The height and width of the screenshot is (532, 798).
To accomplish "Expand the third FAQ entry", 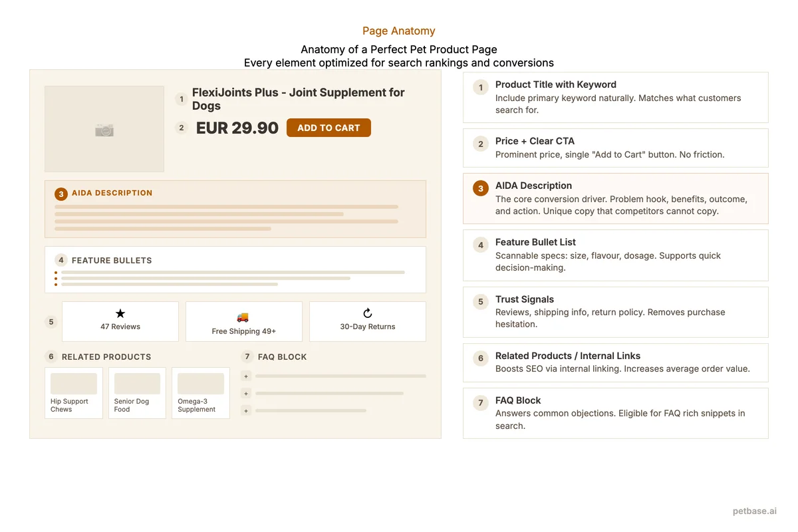I will [x=246, y=411].
